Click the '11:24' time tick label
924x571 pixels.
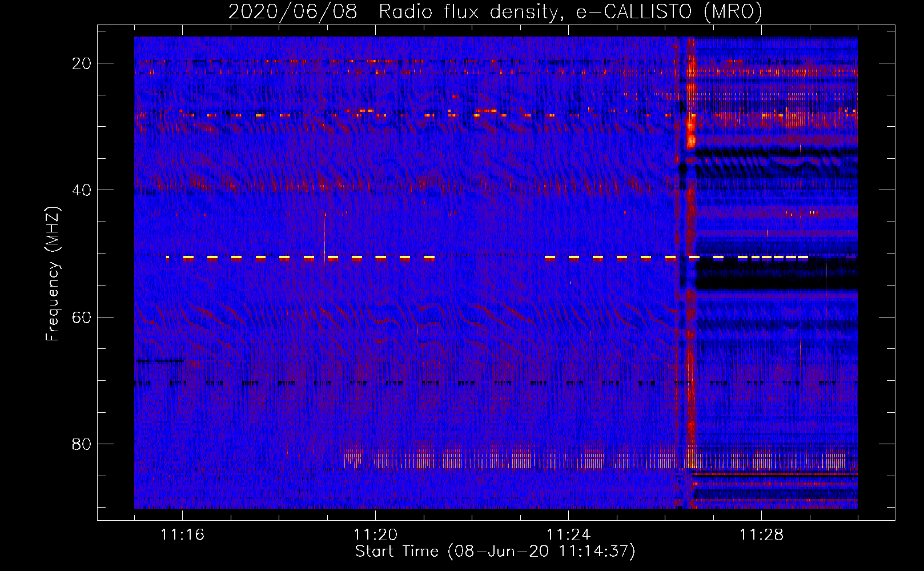click(x=568, y=534)
